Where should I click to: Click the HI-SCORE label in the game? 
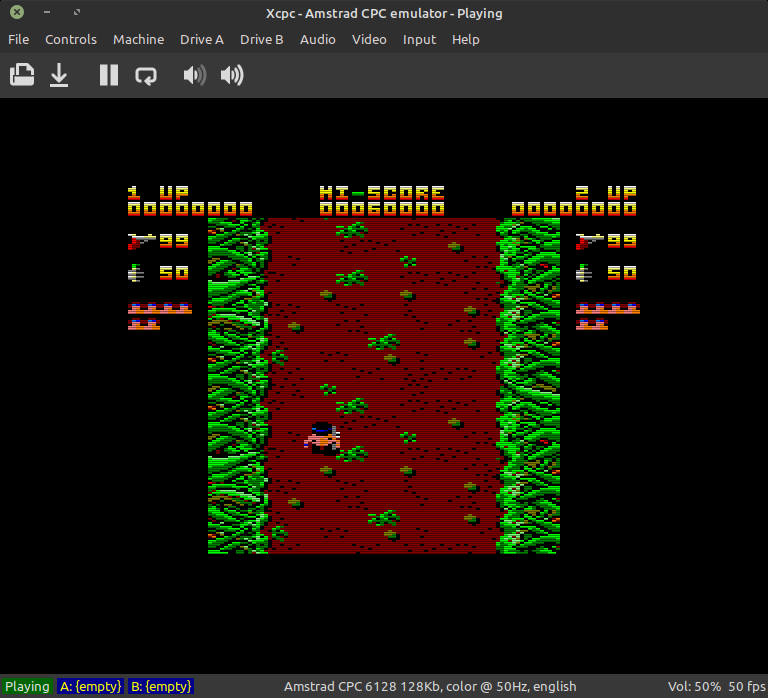coord(382,193)
